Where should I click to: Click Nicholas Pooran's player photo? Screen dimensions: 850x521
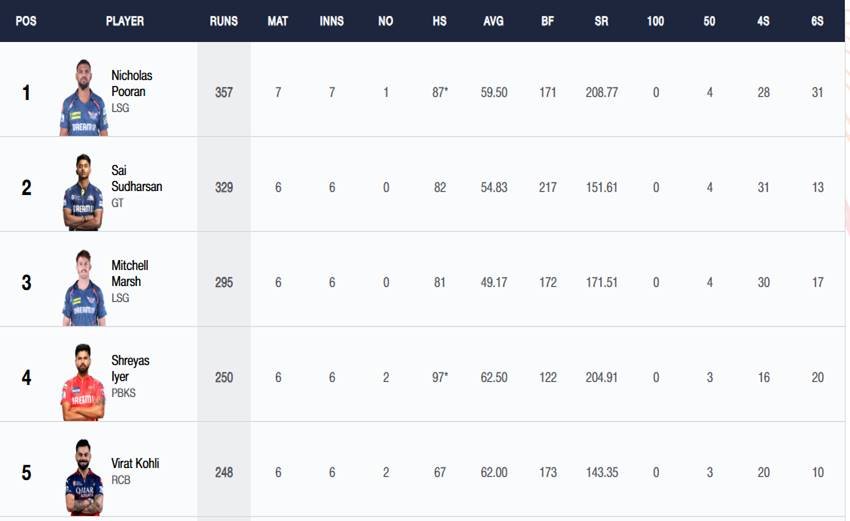point(83,98)
